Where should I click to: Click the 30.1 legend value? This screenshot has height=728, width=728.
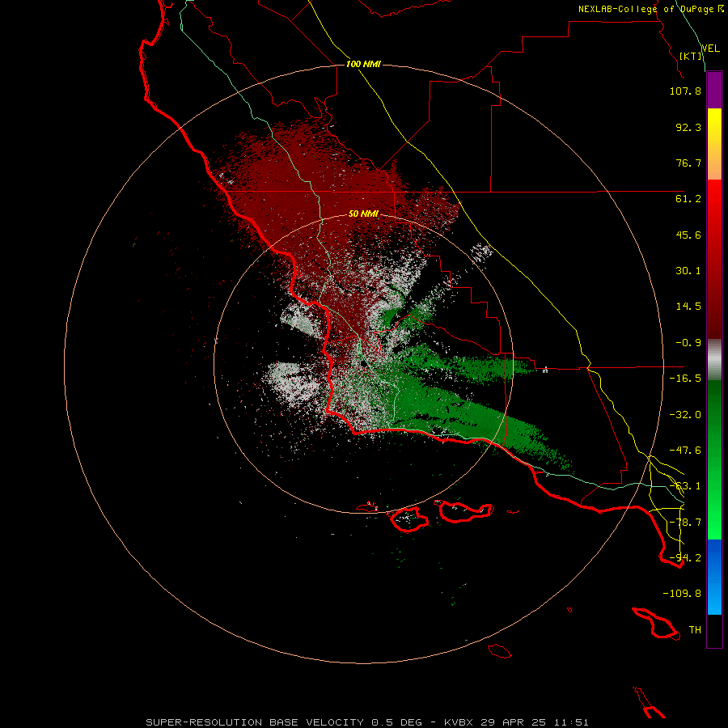tap(688, 271)
